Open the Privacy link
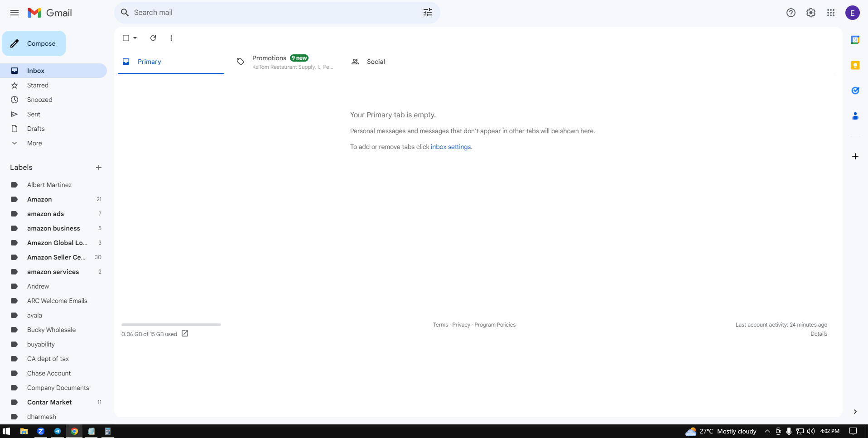 click(x=461, y=325)
